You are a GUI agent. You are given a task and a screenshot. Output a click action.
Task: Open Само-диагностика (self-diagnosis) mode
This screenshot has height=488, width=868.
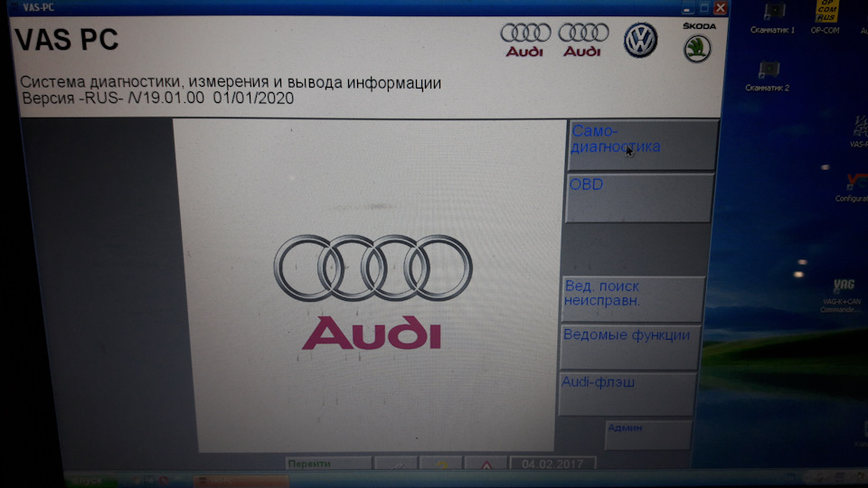coord(643,145)
